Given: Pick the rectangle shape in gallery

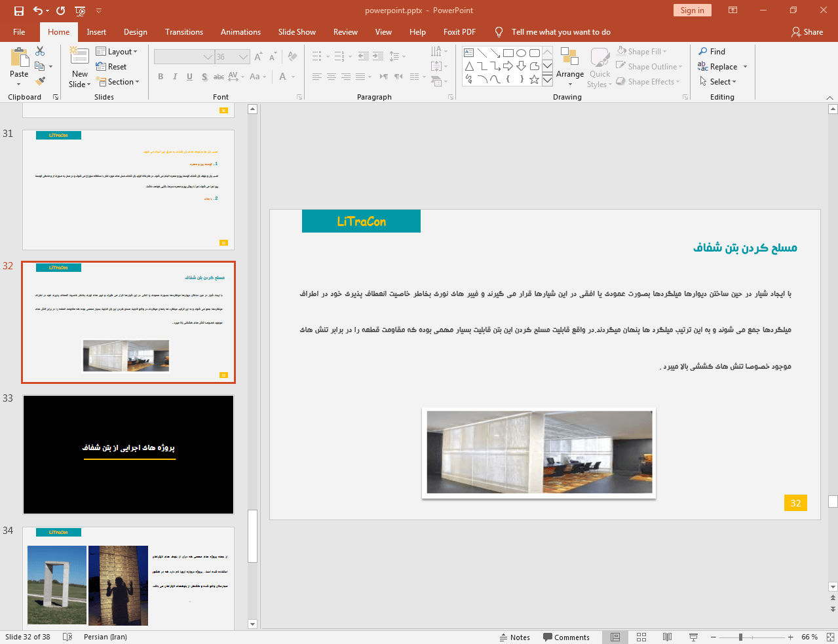Looking at the screenshot, I should [508, 52].
